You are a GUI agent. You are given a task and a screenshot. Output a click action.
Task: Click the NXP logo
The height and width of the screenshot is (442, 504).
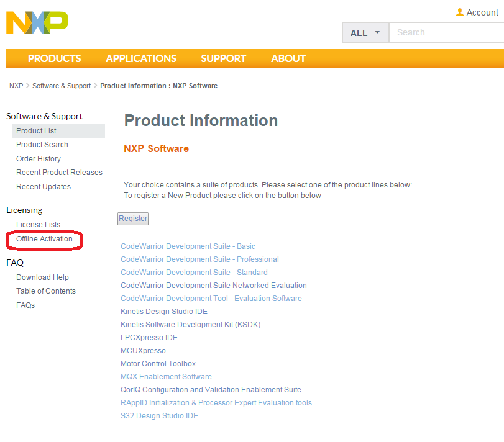37,23
